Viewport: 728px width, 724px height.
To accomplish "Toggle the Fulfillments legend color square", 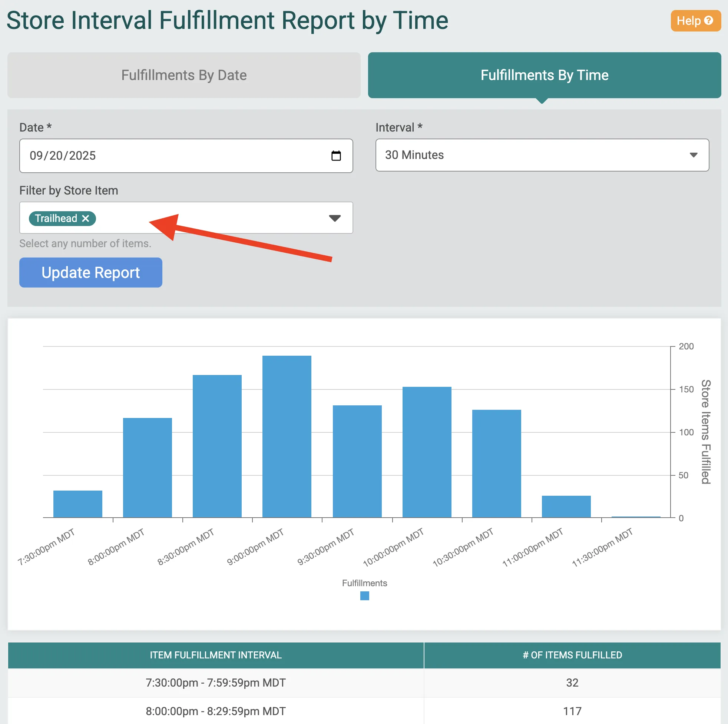I will pos(364,595).
